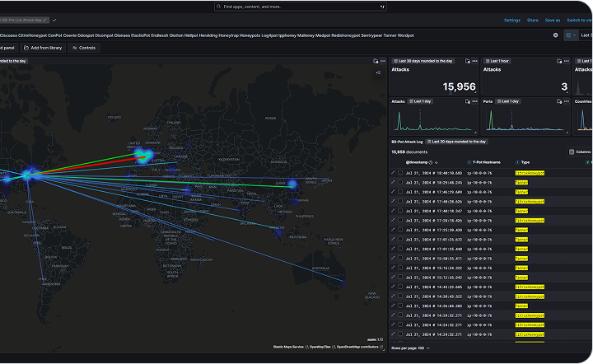
Task: Select checkbox for the 15:58:25.411 row
Action: 400,258
